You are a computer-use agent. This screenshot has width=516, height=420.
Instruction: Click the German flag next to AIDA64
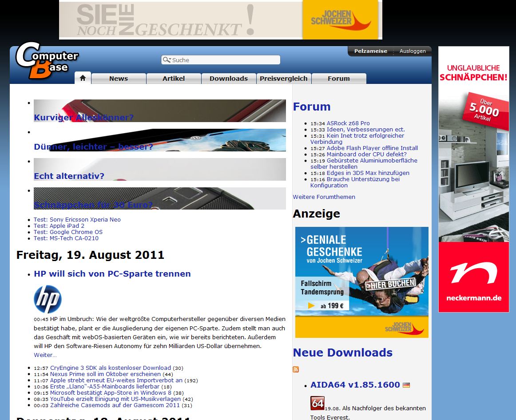click(406, 385)
